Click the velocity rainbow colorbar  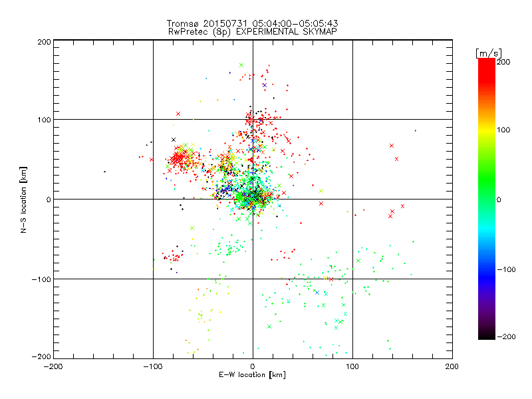tap(487, 199)
